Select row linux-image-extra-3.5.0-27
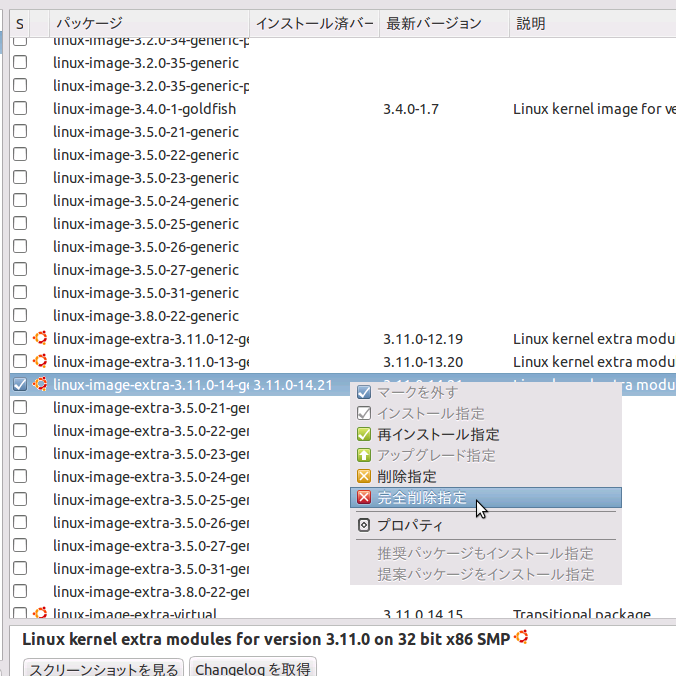Screen dimensions: 676x676 (x=343, y=546)
